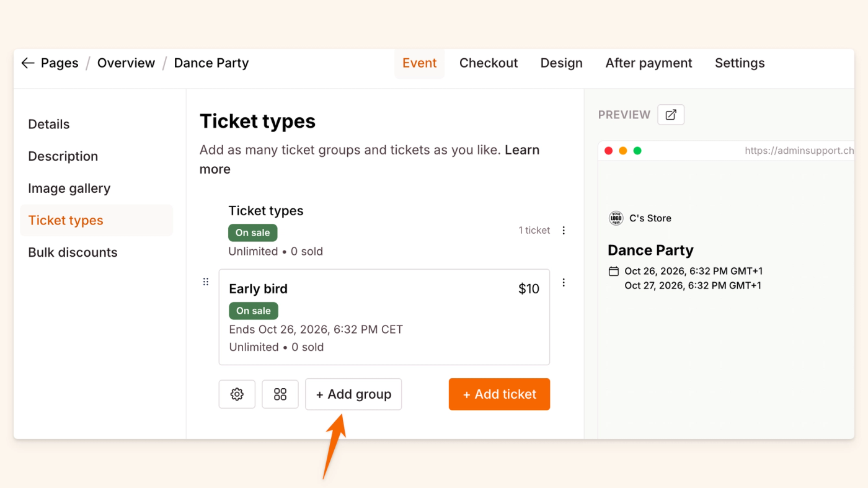The height and width of the screenshot is (488, 868).
Task: Open preview in new window icon
Action: tap(671, 115)
